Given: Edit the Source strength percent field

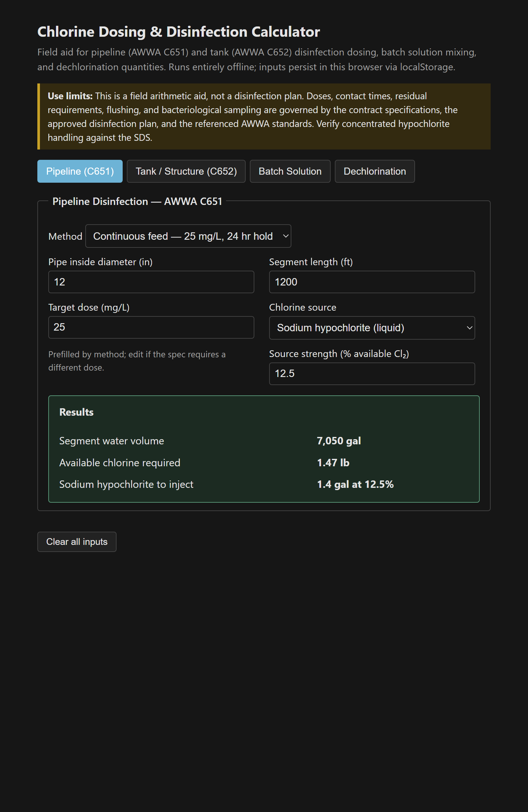Looking at the screenshot, I should tap(372, 373).
